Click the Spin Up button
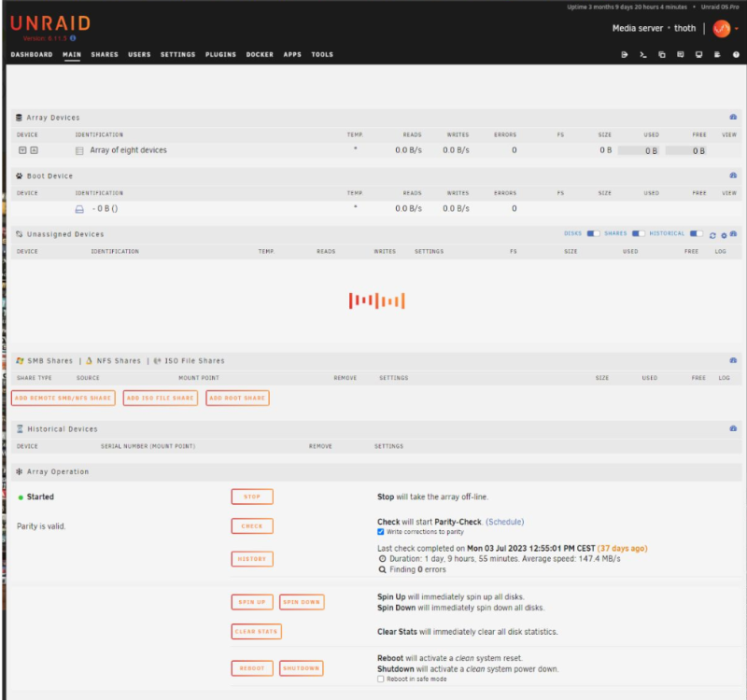This screenshot has width=747, height=700. pyautogui.click(x=252, y=602)
